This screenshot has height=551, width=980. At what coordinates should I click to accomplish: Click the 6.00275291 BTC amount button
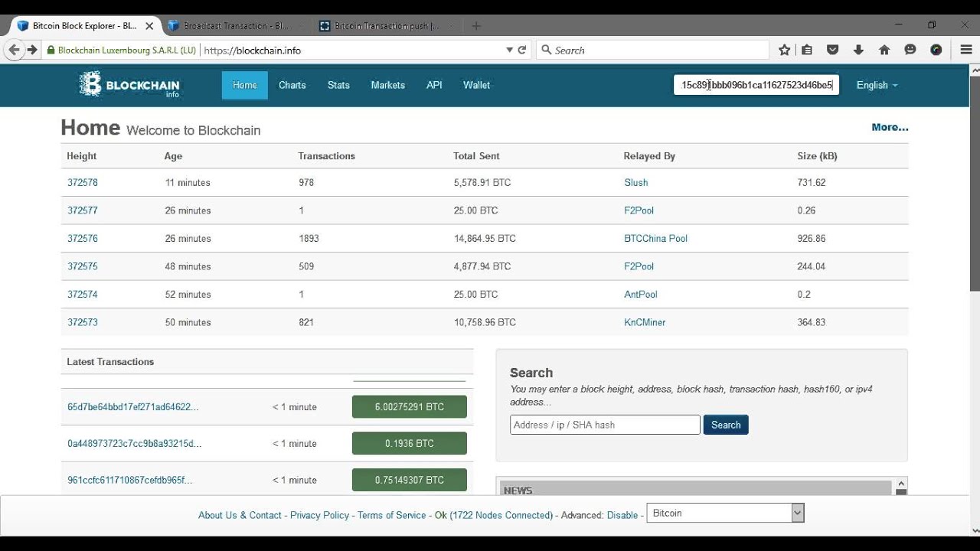[x=410, y=407]
